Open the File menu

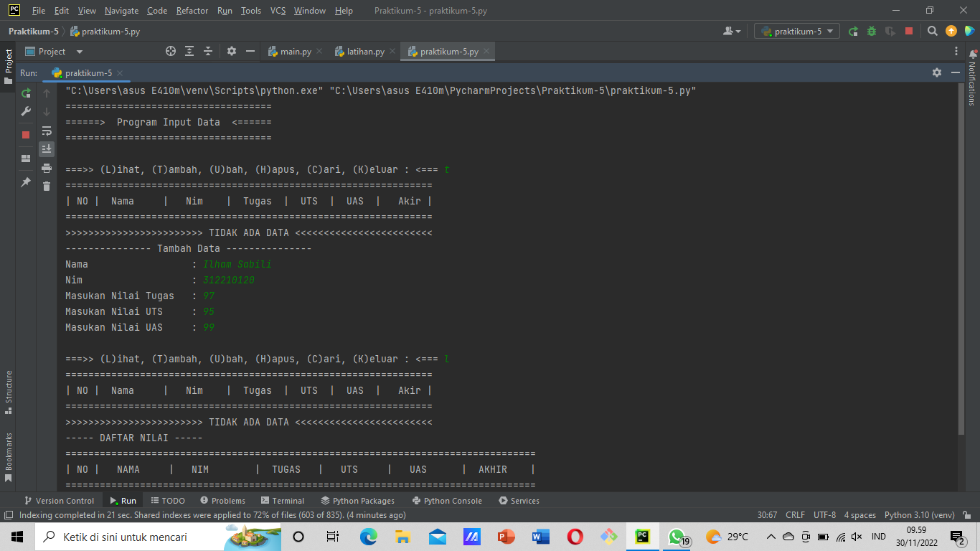click(39, 11)
